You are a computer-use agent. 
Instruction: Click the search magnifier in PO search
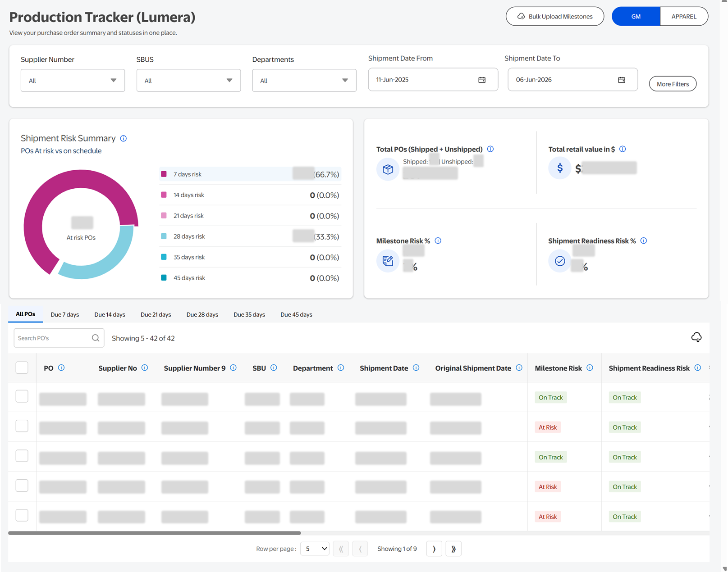(96, 338)
